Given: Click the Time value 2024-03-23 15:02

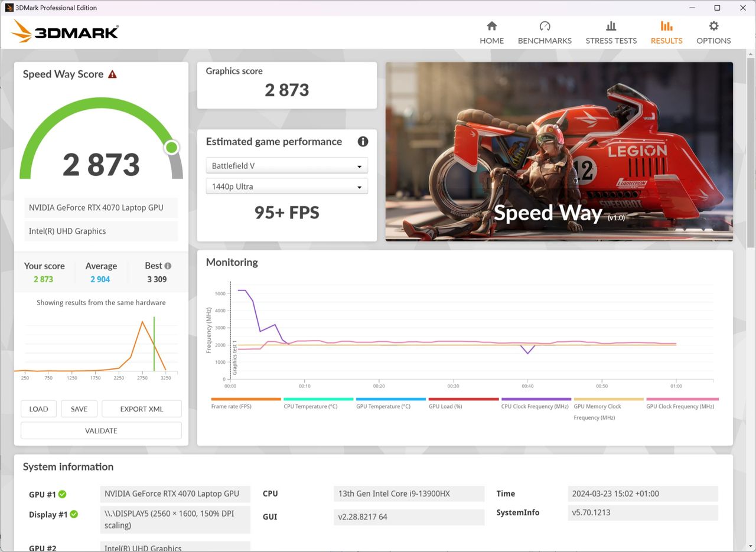Looking at the screenshot, I should 643,494.
